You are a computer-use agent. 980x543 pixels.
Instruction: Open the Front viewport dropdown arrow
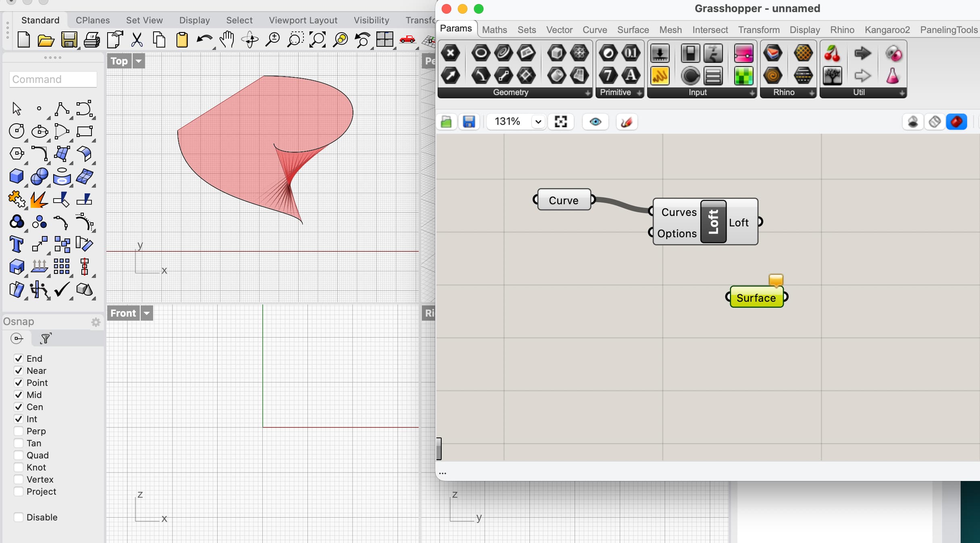tap(147, 313)
